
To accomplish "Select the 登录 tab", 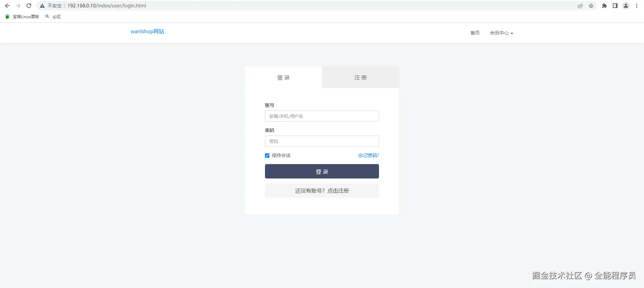I will (283, 77).
